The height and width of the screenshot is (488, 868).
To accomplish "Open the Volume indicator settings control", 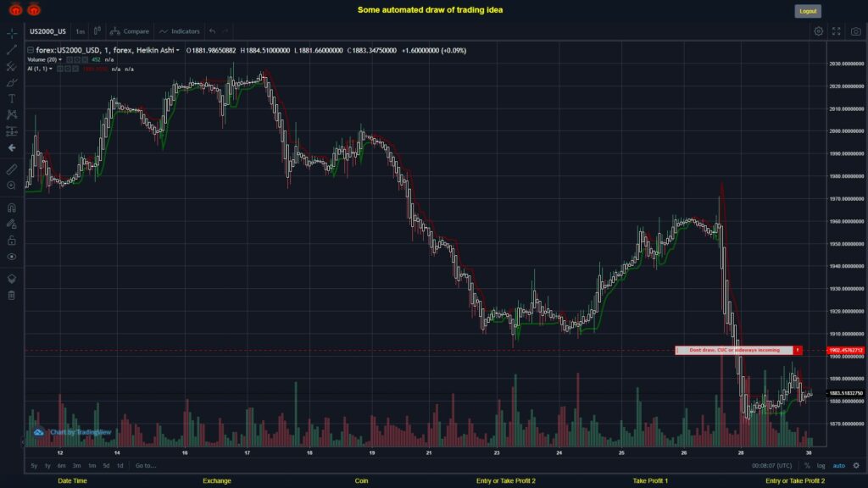I will tap(77, 60).
